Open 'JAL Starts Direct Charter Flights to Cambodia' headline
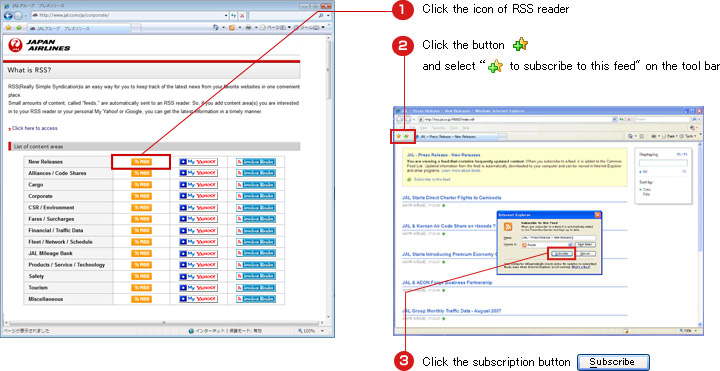The height and width of the screenshot is (371, 720). tap(451, 197)
